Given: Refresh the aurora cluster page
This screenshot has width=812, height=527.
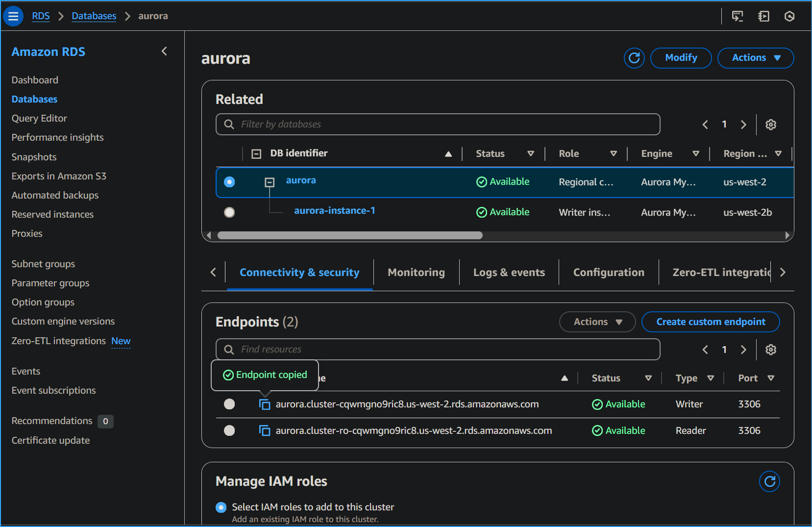Looking at the screenshot, I should click(x=634, y=58).
